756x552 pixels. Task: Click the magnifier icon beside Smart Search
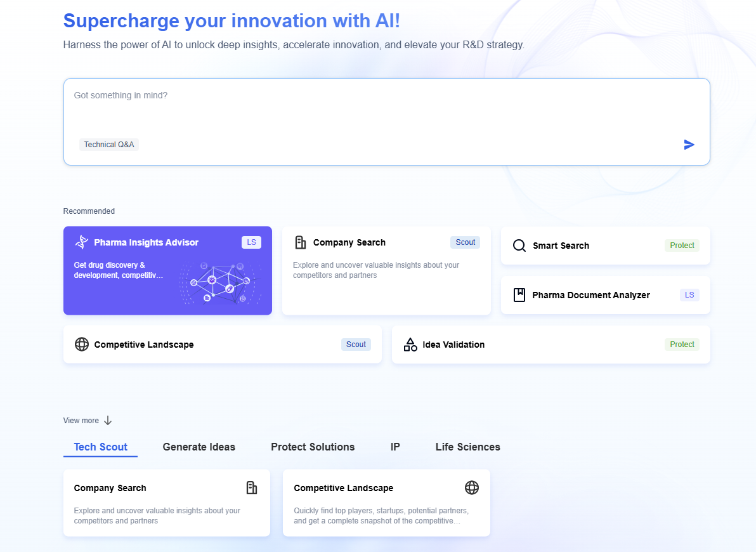click(519, 246)
